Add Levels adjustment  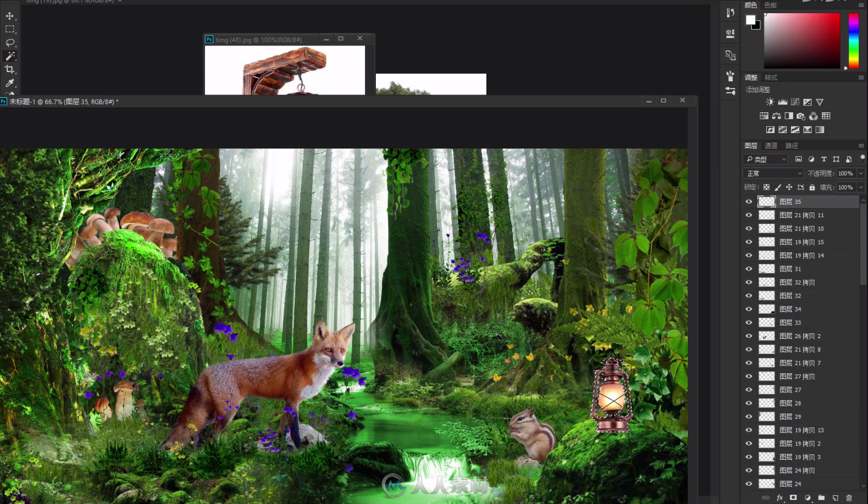[783, 102]
